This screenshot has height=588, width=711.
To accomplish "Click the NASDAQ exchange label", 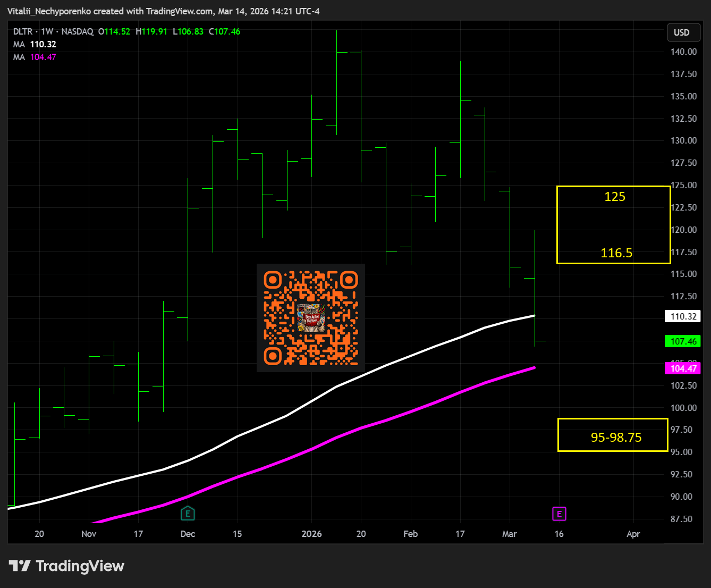I will (78, 31).
